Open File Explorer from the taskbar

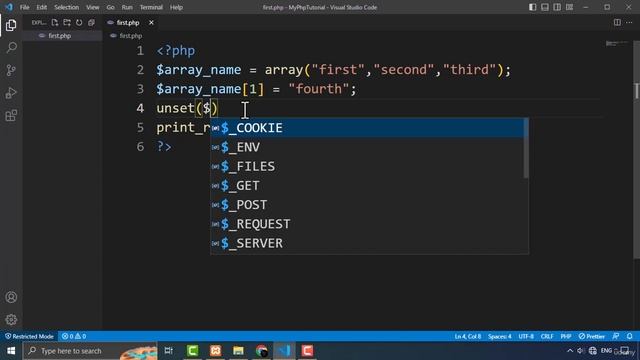[x=238, y=351]
